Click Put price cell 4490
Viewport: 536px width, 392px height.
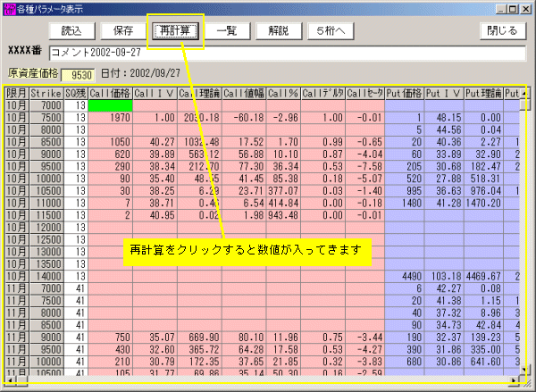click(x=405, y=277)
